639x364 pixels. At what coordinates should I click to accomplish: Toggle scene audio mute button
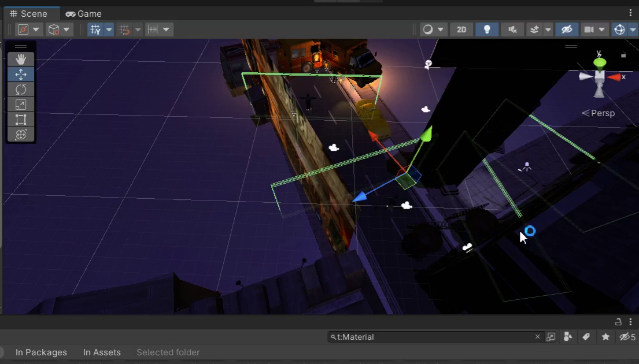(512, 29)
